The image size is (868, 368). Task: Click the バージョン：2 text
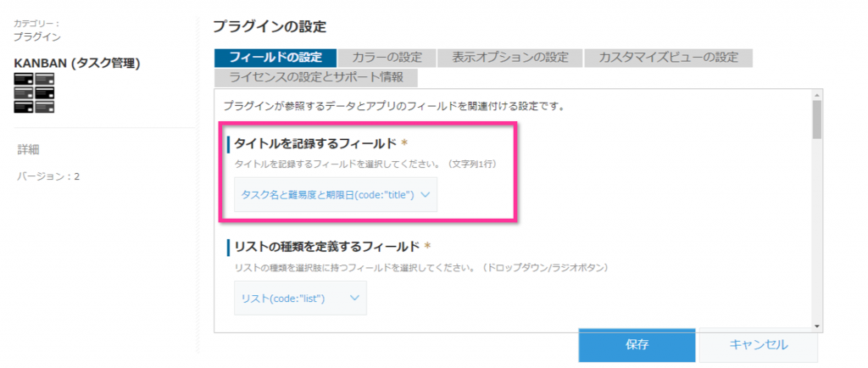[48, 177]
